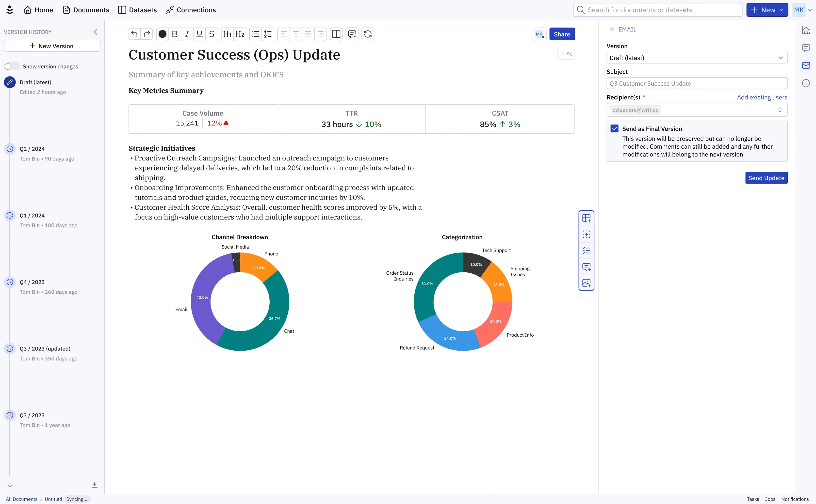Open the Connections page
Screen dimensions: 816x504
pos(191,10)
